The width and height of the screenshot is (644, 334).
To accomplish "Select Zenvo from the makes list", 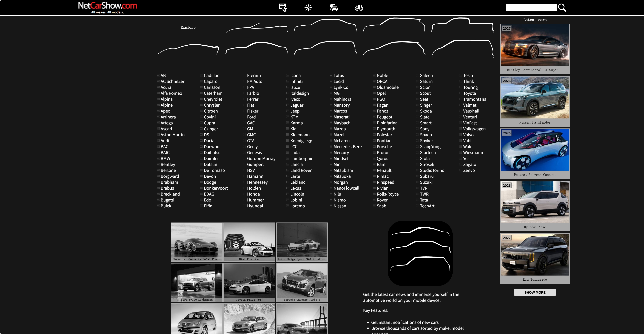I will click(469, 170).
